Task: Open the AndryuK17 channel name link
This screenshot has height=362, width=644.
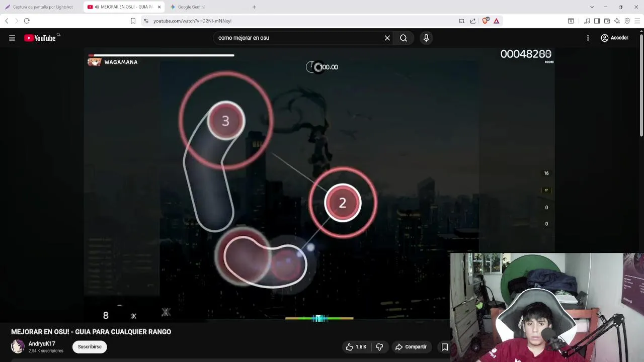Action: click(42, 344)
